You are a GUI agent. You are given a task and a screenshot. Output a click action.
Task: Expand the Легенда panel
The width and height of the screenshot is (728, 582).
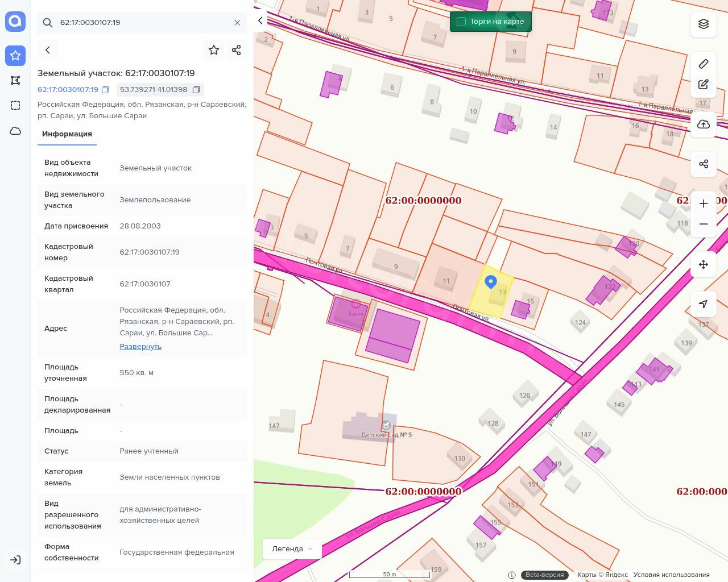point(292,549)
